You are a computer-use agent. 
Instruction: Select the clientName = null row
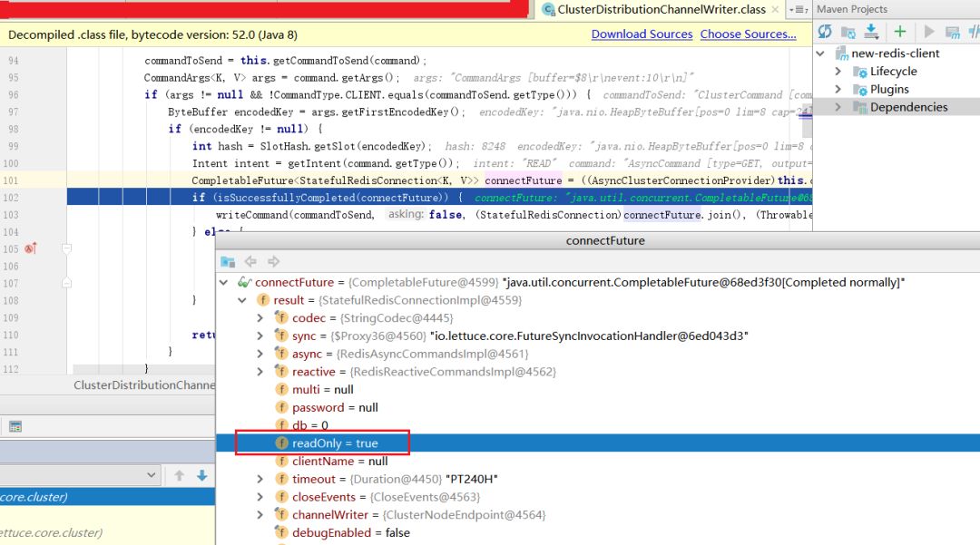597,462
